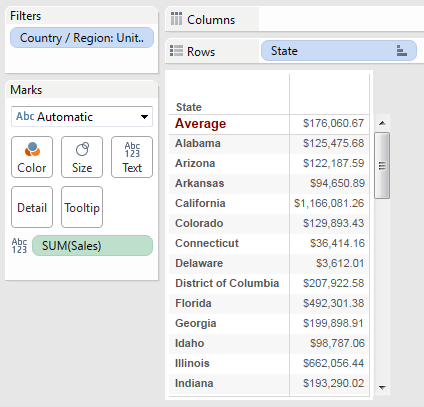Select the Connecticut row label
Image resolution: width=424 pixels, height=407 pixels.
[207, 243]
